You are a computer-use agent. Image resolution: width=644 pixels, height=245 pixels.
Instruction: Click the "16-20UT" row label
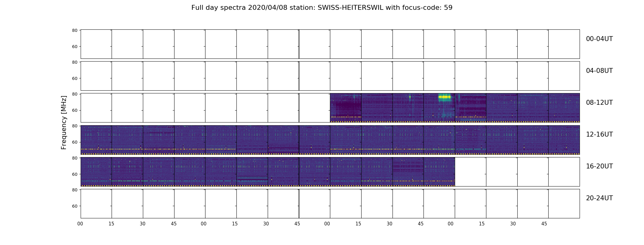click(x=599, y=166)
